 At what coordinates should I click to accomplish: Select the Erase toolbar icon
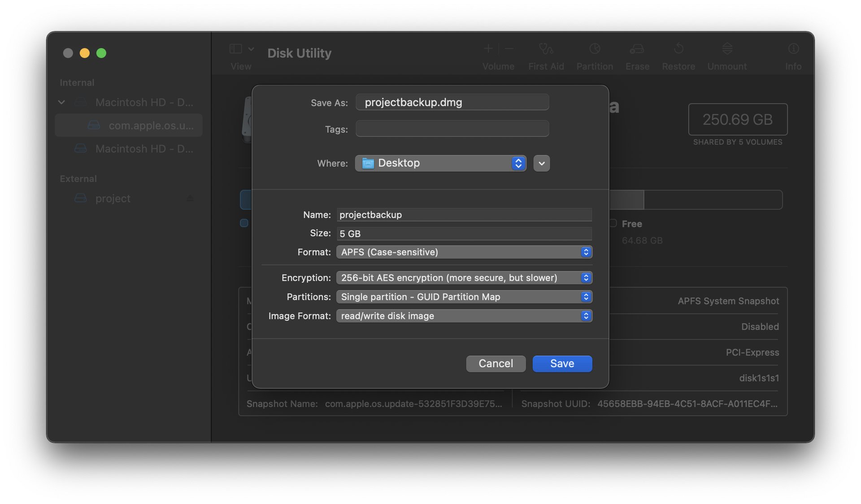pyautogui.click(x=637, y=48)
